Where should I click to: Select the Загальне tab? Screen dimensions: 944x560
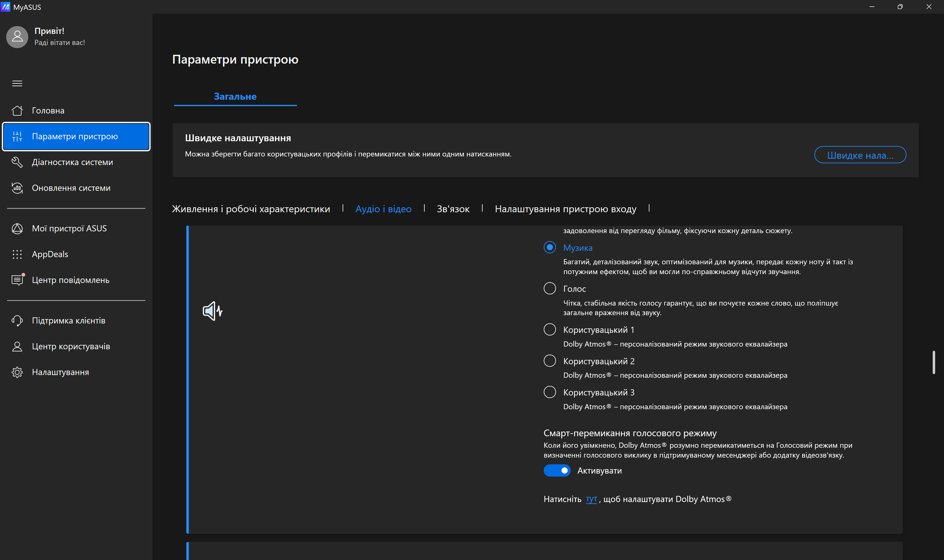(235, 97)
